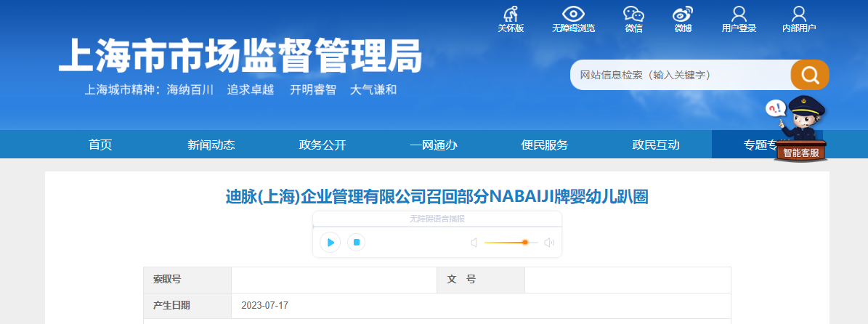Viewport: 868px width, 324px height.
Task: Open the 智能客服 smart assistant mascot
Action: click(799, 129)
